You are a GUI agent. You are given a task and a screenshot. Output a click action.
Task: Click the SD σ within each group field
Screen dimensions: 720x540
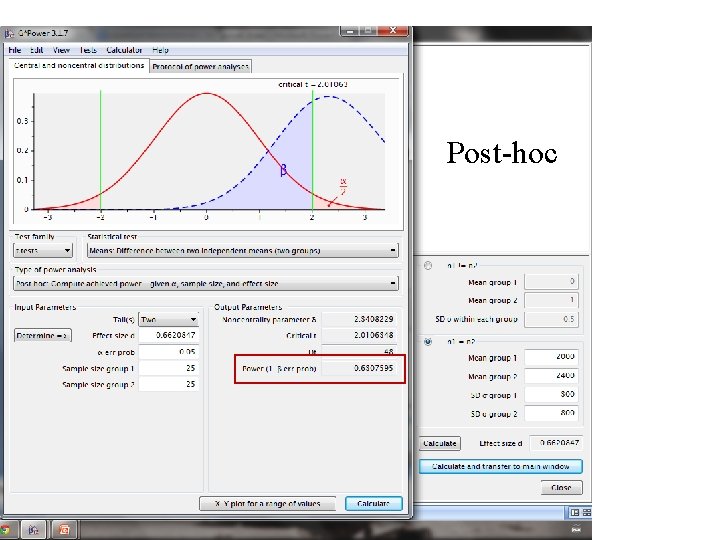click(x=551, y=319)
